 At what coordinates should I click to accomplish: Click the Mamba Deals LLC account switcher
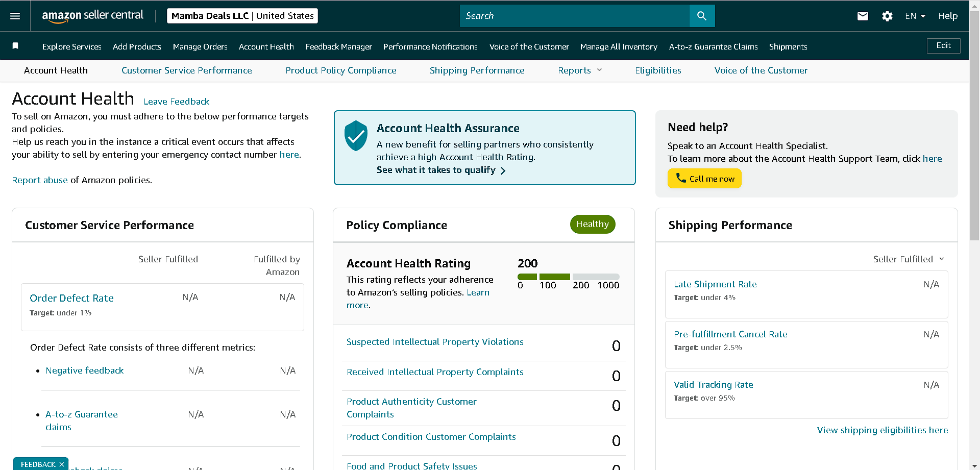242,16
